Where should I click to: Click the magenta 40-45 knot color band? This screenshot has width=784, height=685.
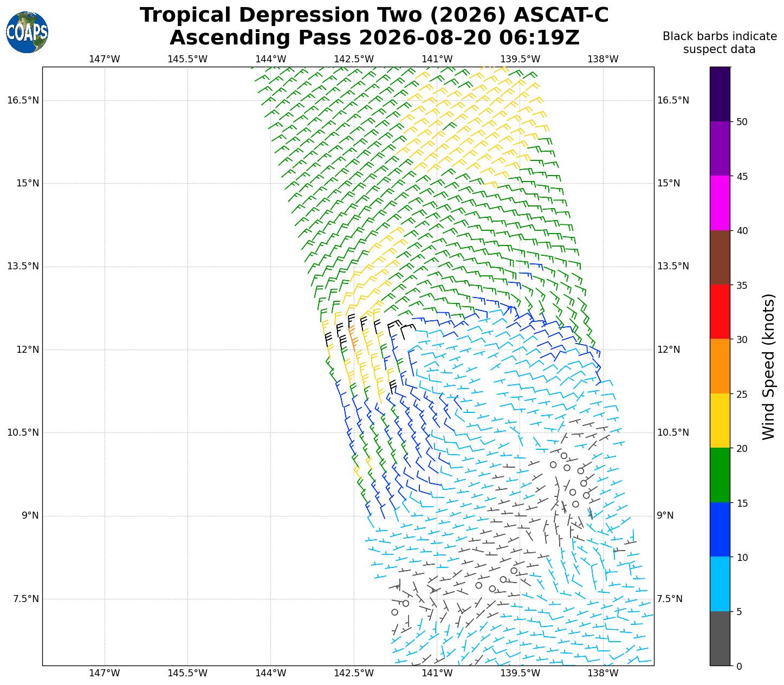click(720, 203)
